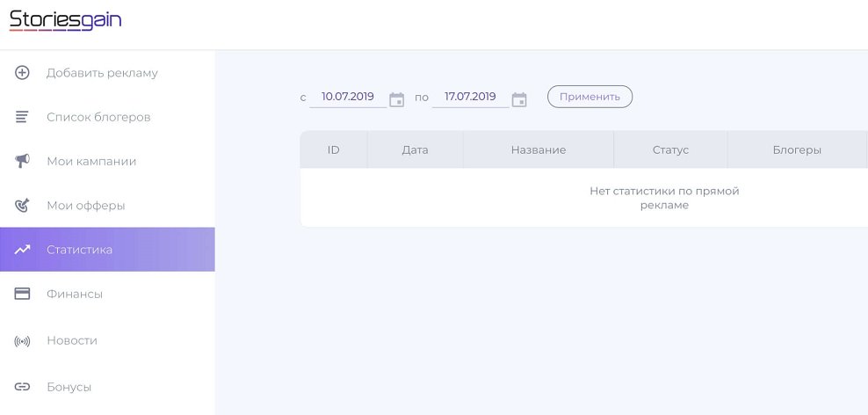868x415 pixels.
Task: Click the Статус column header
Action: [x=670, y=150]
